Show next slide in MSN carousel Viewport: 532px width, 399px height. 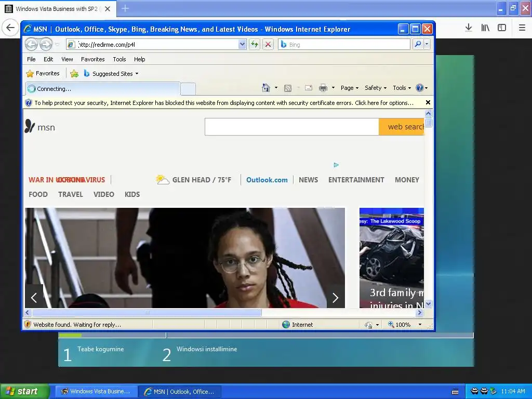point(336,298)
